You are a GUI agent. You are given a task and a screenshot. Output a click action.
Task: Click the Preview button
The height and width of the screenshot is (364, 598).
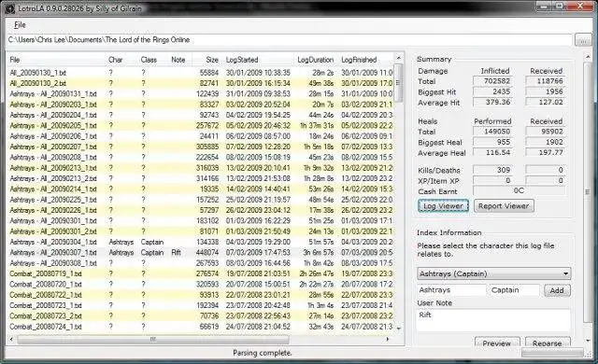coord(496,343)
